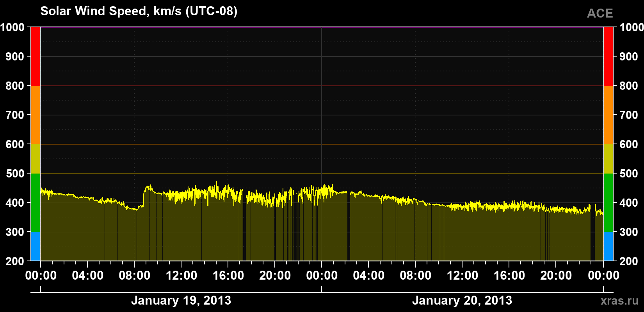Click the red color band on left scale

tap(36, 57)
